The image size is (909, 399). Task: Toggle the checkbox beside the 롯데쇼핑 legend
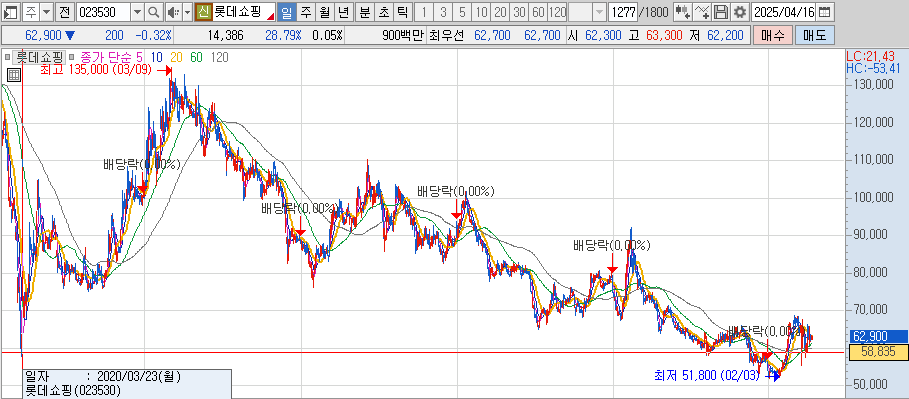[8, 57]
